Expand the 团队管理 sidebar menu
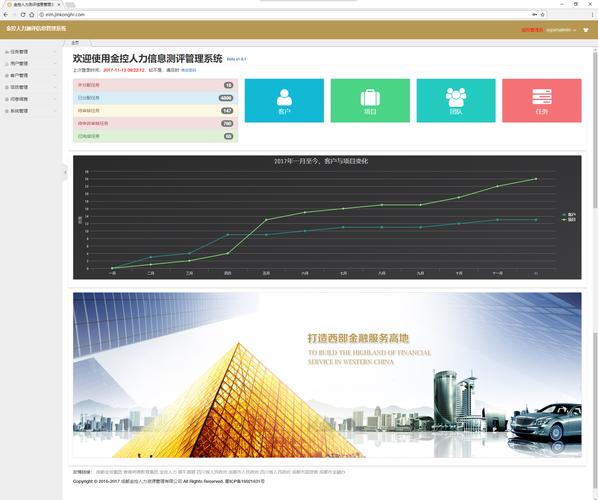The height and width of the screenshot is (500, 598). coord(31,87)
